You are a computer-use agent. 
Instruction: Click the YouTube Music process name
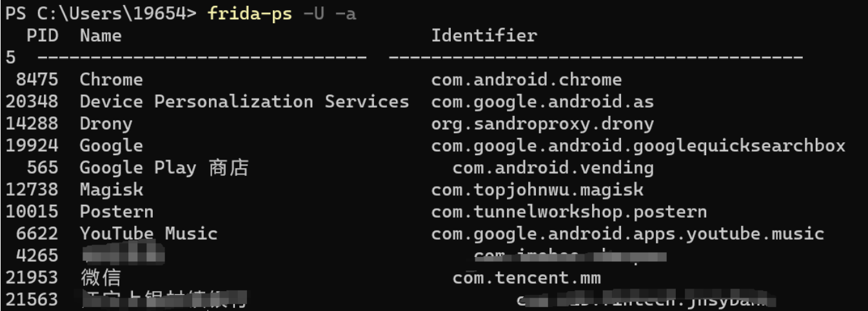(x=148, y=234)
